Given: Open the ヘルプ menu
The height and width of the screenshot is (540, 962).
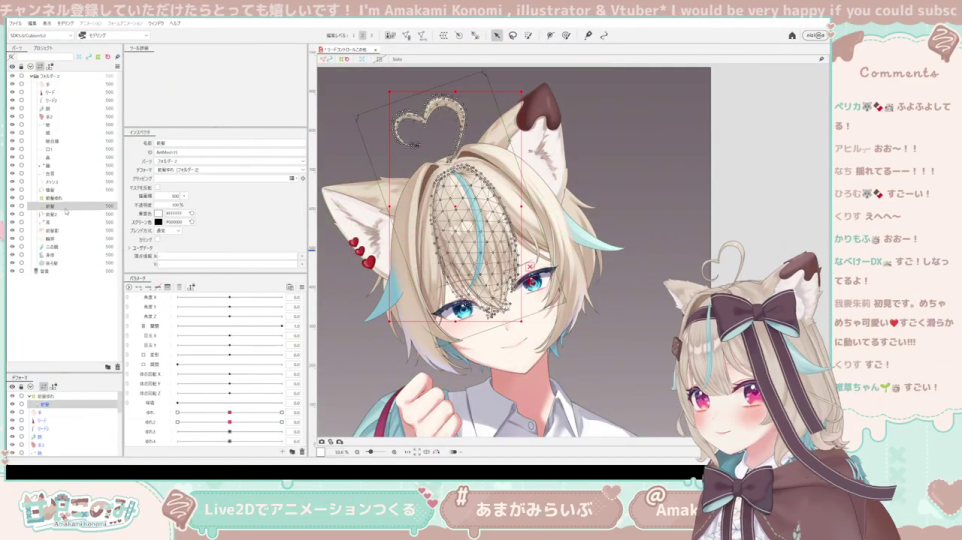Looking at the screenshot, I should tap(175, 23).
